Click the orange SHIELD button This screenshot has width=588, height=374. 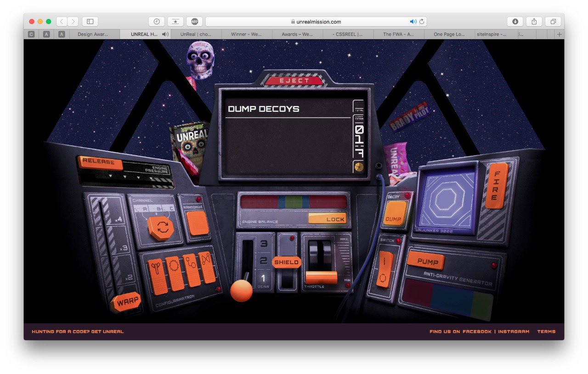(x=287, y=262)
